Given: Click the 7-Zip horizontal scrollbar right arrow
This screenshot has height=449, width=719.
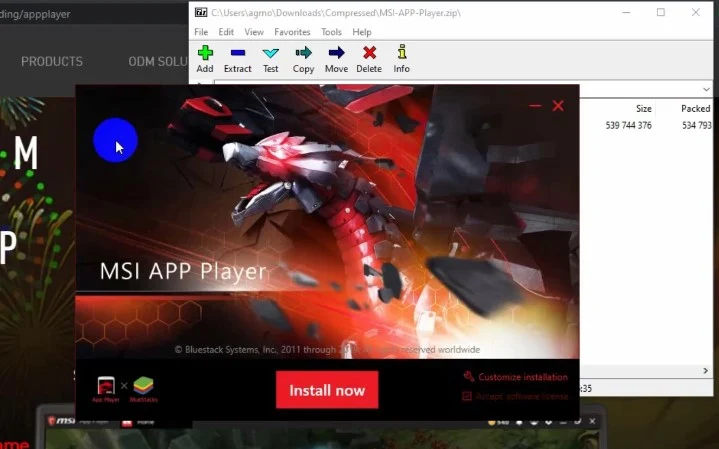Looking at the screenshot, I should click(705, 371).
